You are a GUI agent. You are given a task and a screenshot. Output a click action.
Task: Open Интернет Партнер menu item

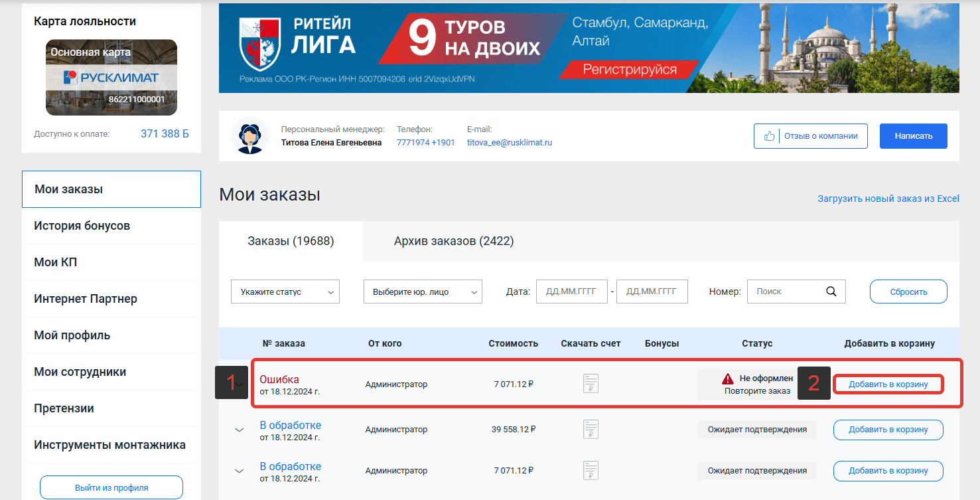coord(111,299)
